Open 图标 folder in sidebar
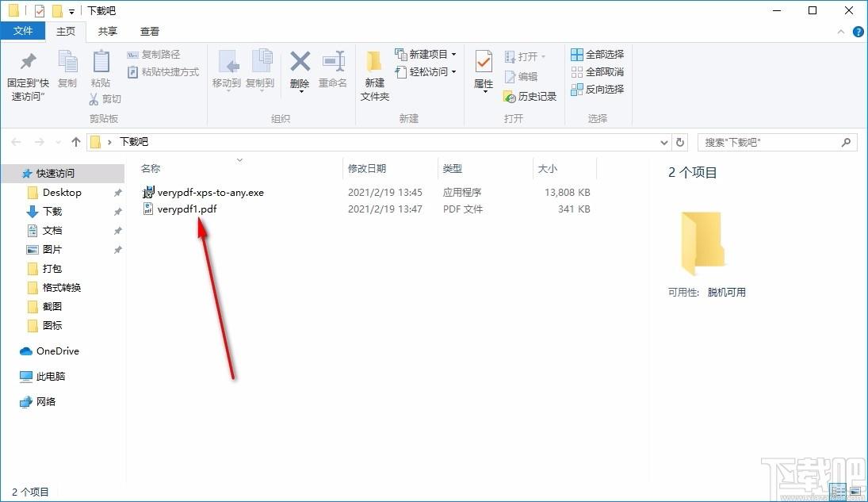Screen dimensions: 868x502 pyautogui.click(x=52, y=325)
